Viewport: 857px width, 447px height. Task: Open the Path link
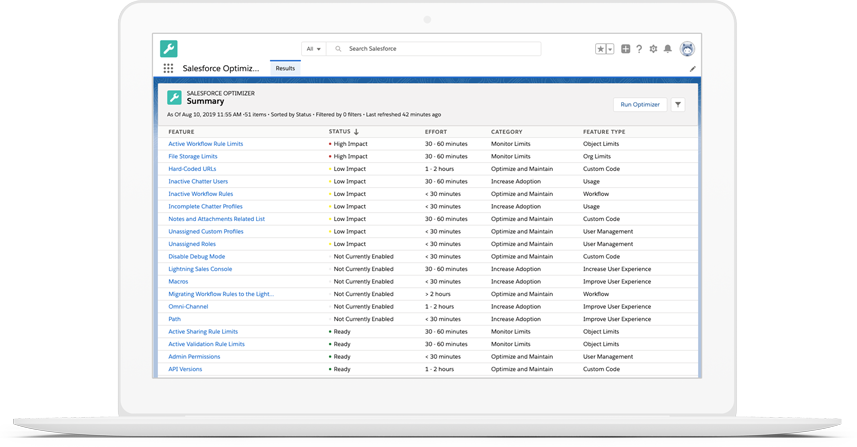click(x=174, y=319)
